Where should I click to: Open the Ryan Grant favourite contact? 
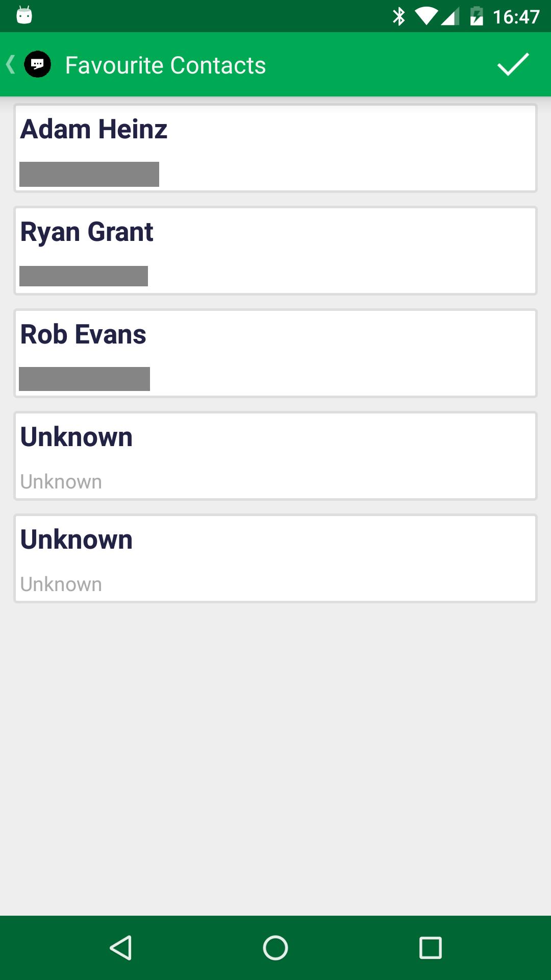(275, 251)
